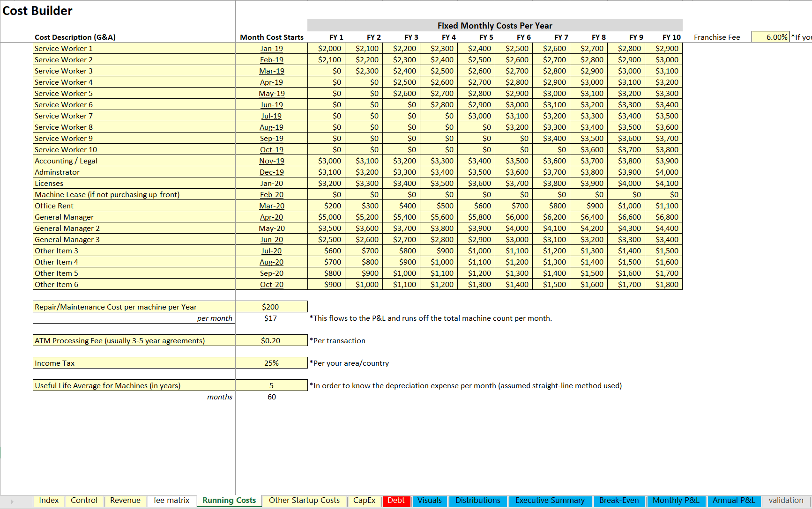
Task: Open the Annual P&L sheet tab
Action: coord(734,501)
